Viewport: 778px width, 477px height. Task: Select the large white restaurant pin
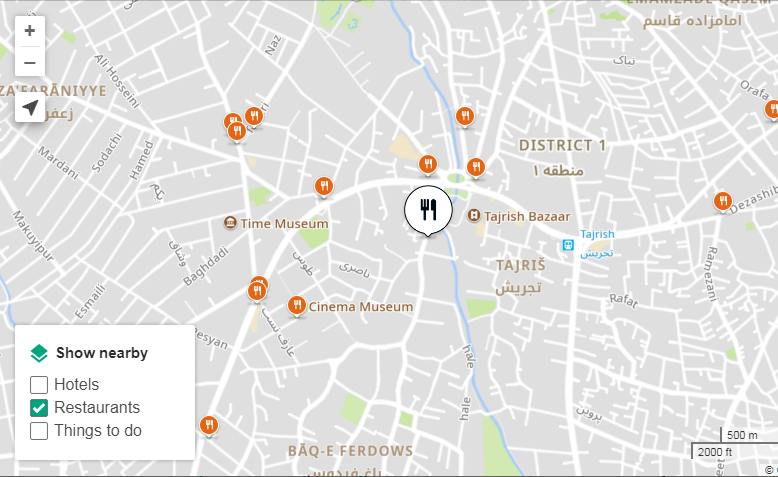coord(428,210)
